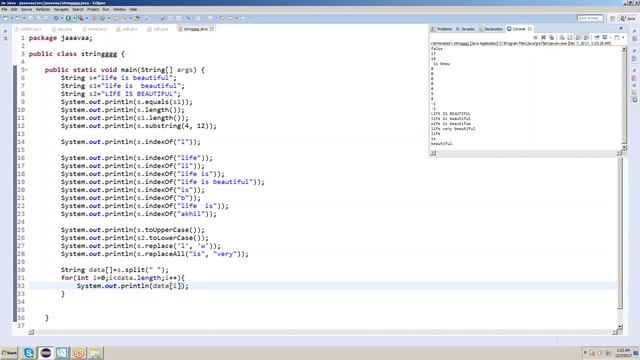Click Remove All Terminated Launches icon
The height and width of the screenshot is (360, 640).
tap(551, 38)
